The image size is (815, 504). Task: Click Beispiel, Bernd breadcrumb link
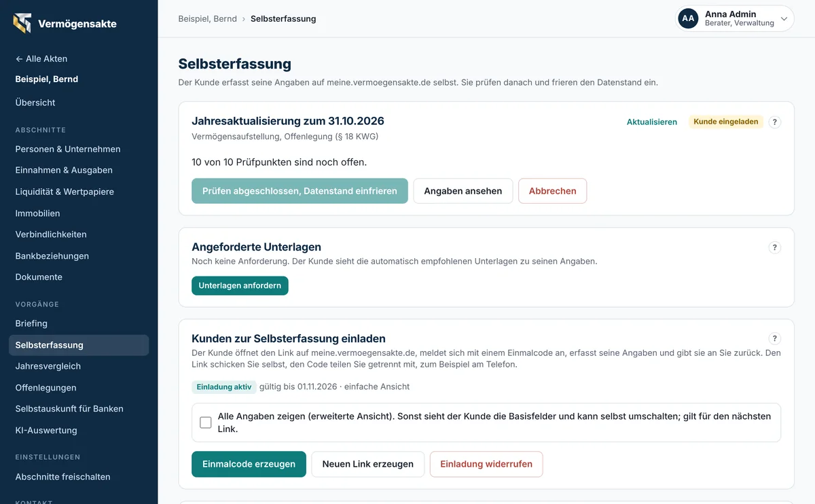coord(207,19)
